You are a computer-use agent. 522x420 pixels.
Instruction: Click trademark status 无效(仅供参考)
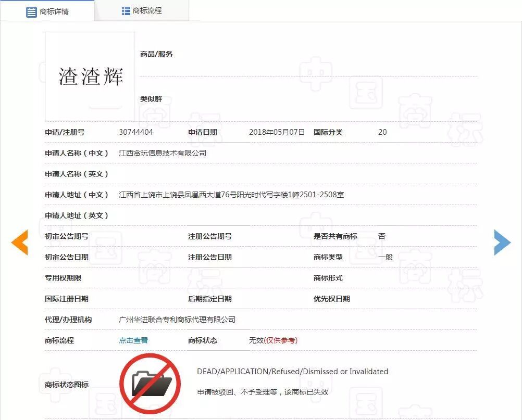click(274, 340)
